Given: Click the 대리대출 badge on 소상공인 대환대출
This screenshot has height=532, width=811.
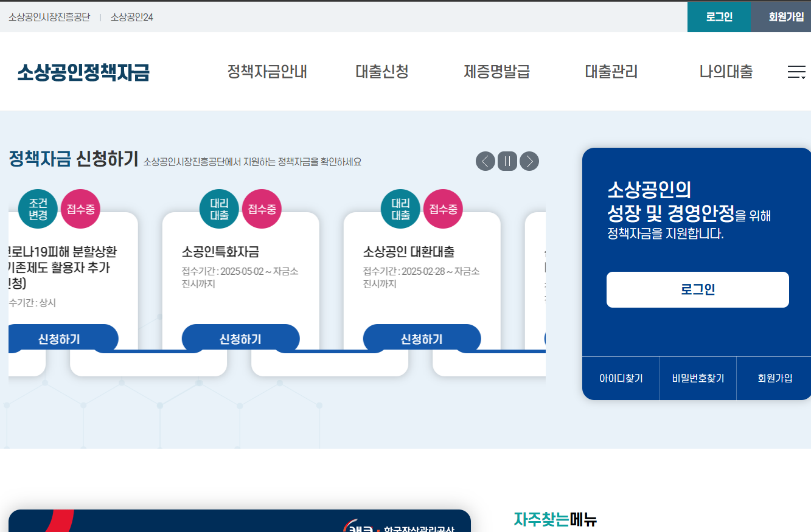Looking at the screenshot, I should tap(400, 209).
